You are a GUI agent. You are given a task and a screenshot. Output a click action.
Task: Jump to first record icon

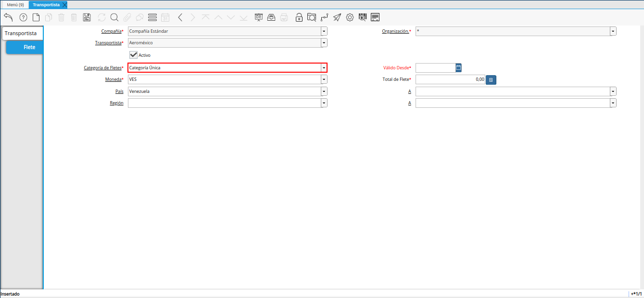pyautogui.click(x=205, y=17)
